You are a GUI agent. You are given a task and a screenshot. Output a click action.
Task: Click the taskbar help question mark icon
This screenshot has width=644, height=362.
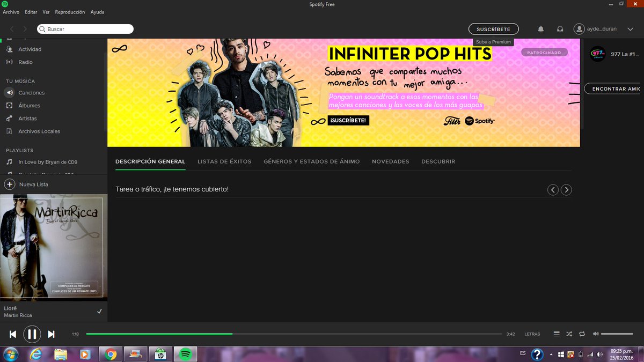537,354
